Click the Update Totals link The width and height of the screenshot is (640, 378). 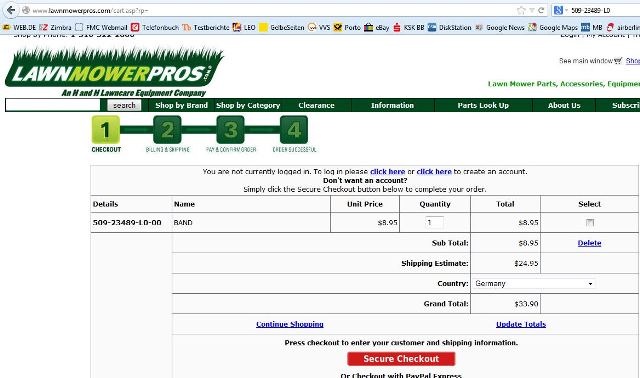pos(521,324)
